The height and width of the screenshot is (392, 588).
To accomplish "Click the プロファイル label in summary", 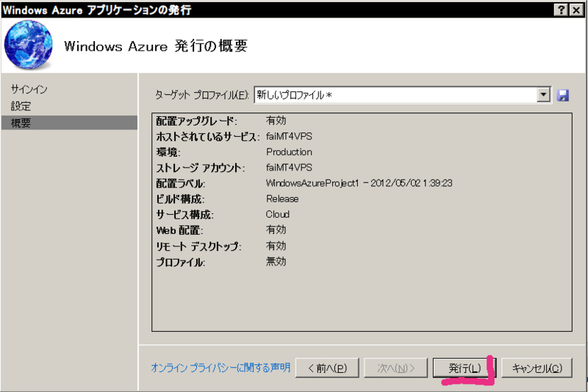I will [x=180, y=263].
